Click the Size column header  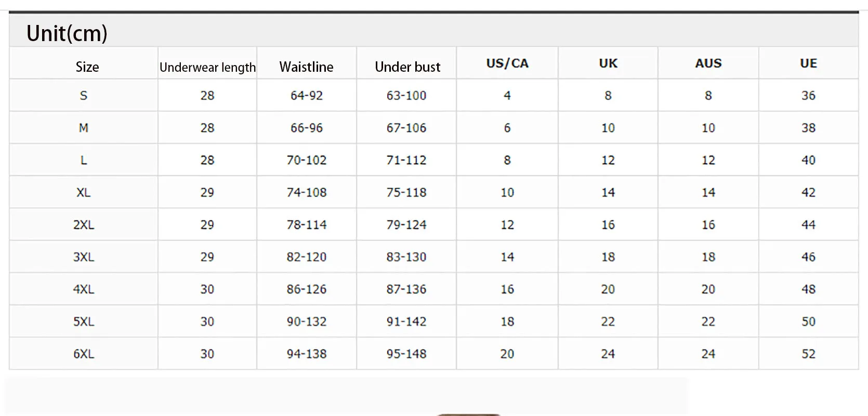(x=87, y=67)
